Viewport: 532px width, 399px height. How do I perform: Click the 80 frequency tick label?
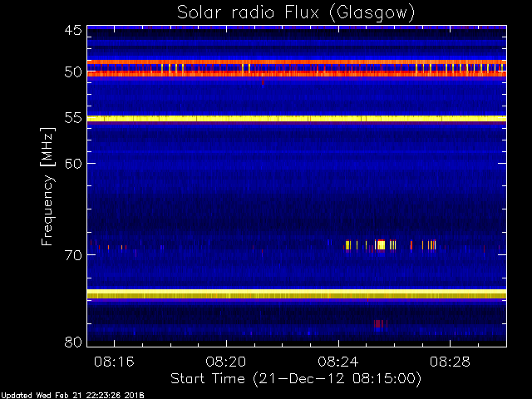pos(73,342)
